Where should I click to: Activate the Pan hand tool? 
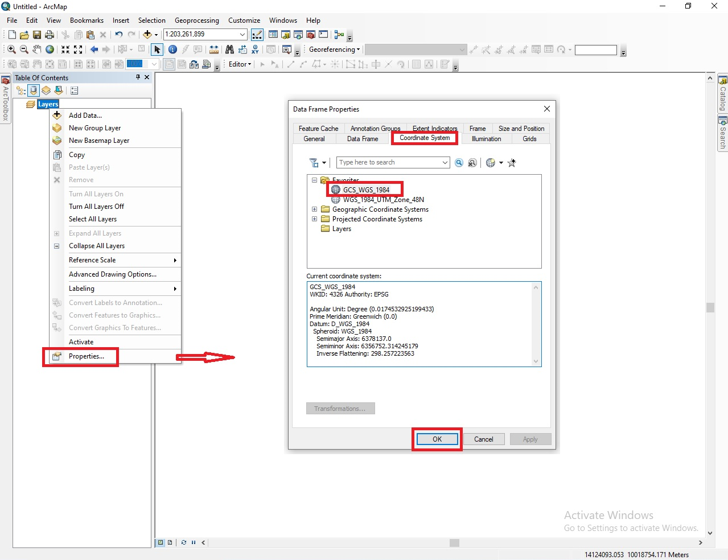coord(37,50)
